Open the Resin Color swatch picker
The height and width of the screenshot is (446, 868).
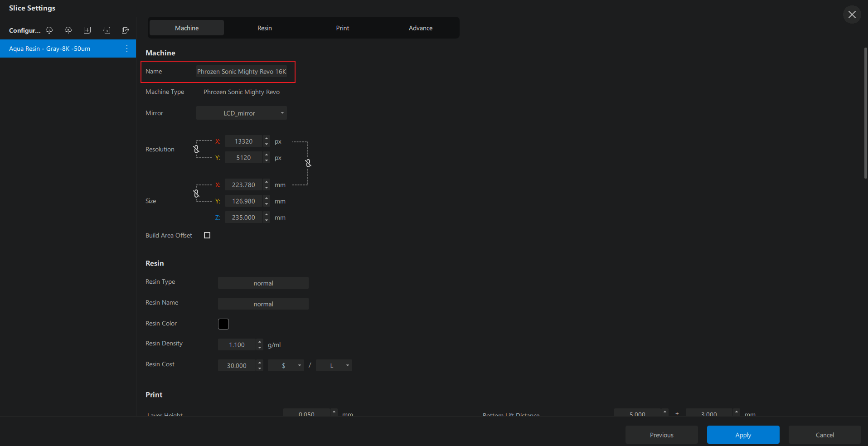tap(223, 324)
